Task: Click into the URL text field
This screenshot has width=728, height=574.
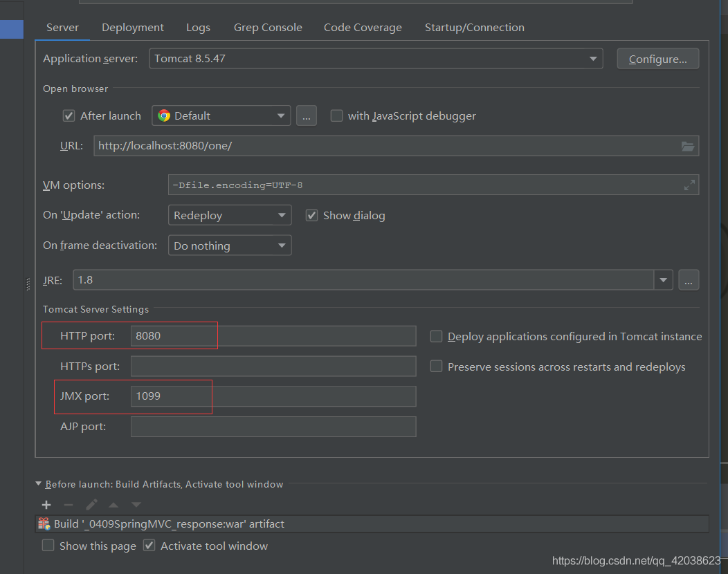Action: 396,146
